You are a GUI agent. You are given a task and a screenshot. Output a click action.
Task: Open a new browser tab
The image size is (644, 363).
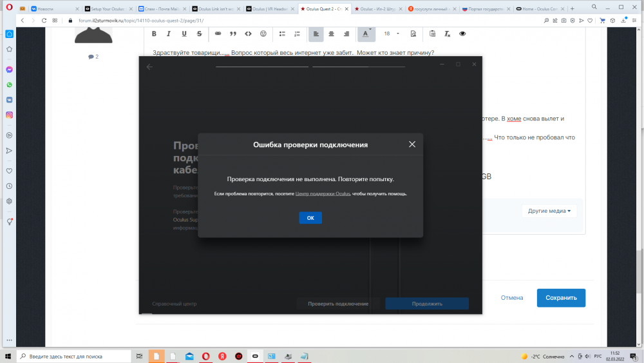pyautogui.click(x=572, y=8)
